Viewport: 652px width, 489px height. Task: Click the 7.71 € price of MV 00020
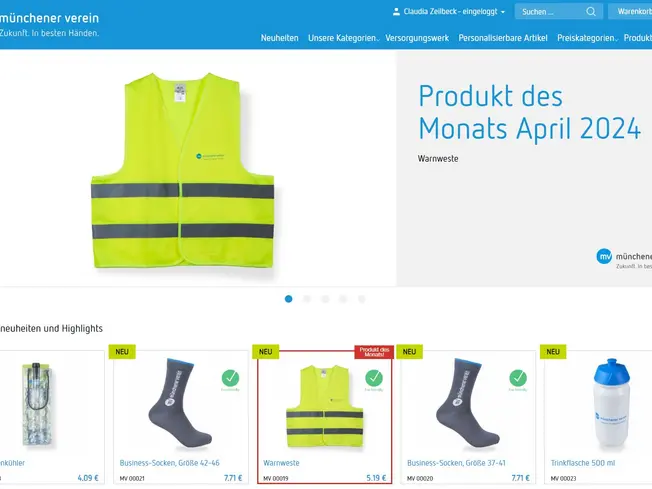[x=520, y=478]
